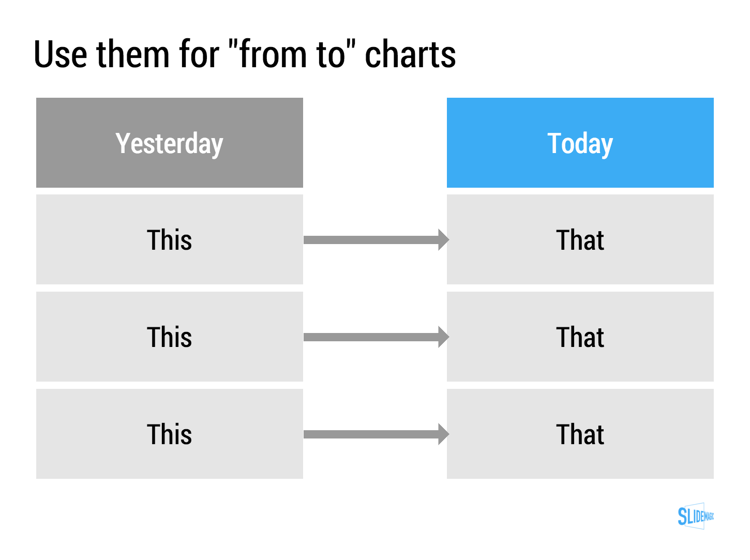
Task: Click the third That box
Action: 580,434
